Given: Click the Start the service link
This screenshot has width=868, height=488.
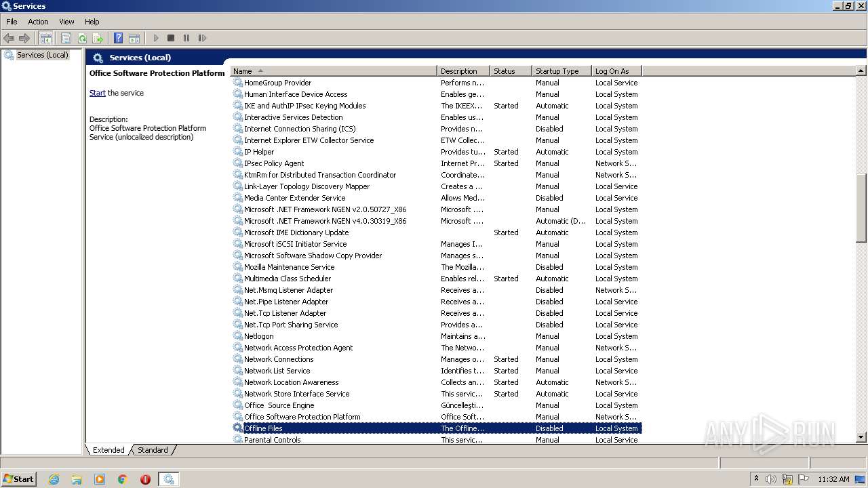Looking at the screenshot, I should coord(98,93).
